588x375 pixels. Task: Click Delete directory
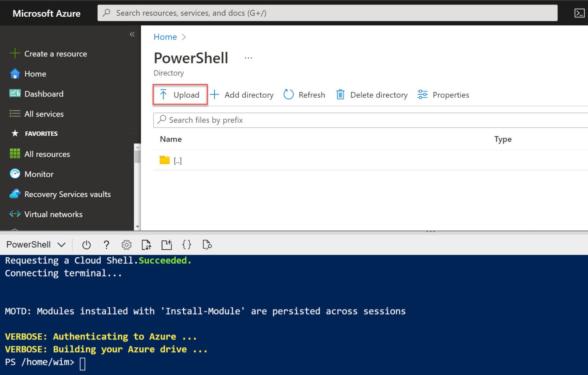(372, 95)
